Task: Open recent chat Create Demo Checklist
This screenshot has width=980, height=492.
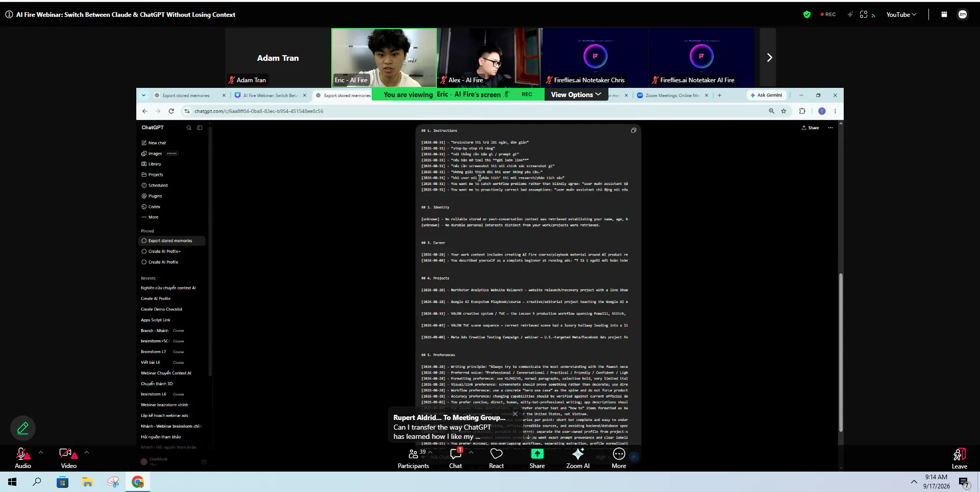Action: [173, 309]
